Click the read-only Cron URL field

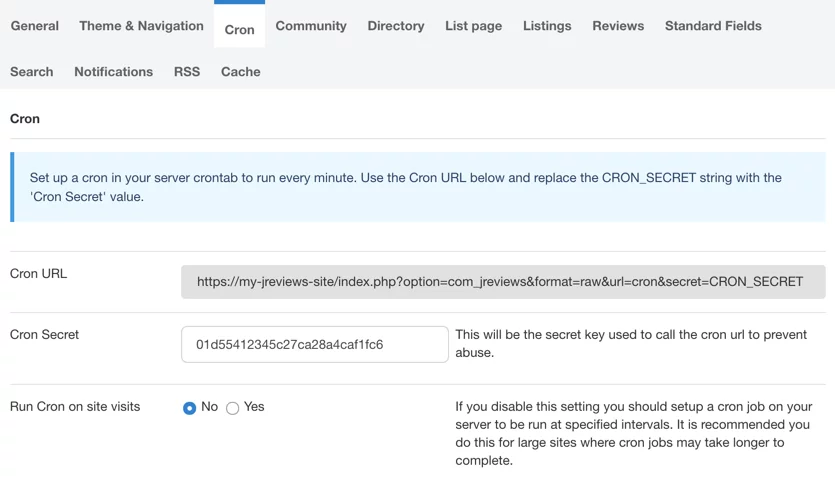click(502, 282)
